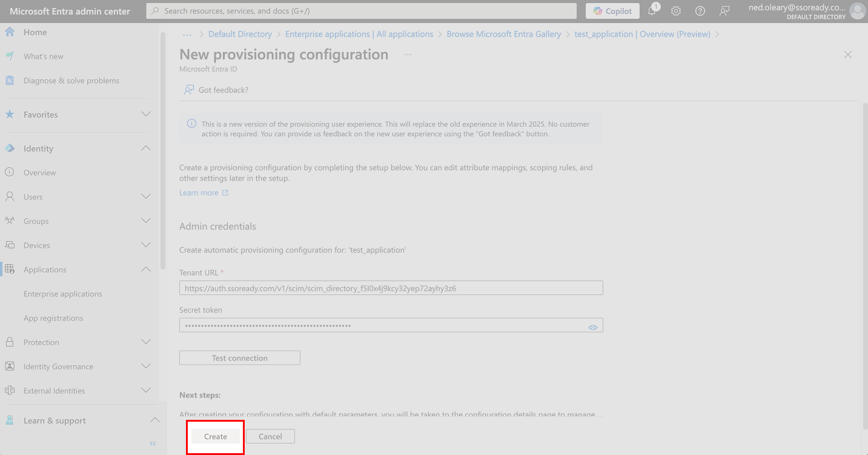Click the Tenant URL input field
The image size is (868, 455).
(391, 288)
